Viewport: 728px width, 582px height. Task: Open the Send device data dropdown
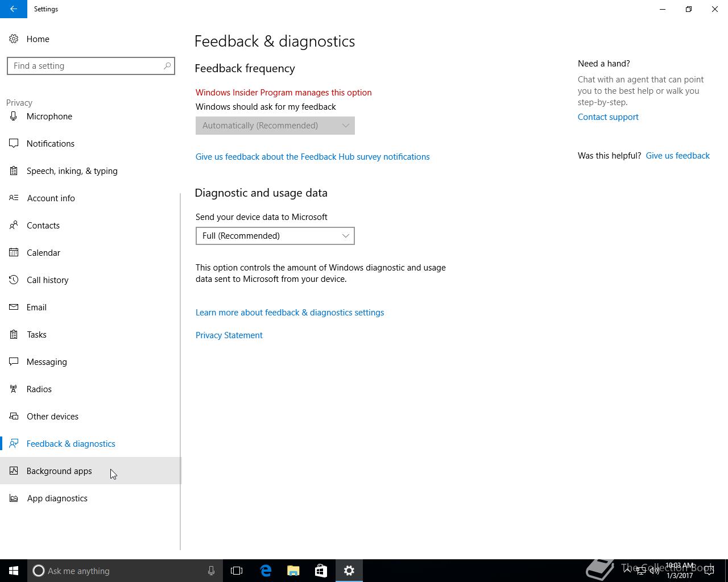(275, 236)
